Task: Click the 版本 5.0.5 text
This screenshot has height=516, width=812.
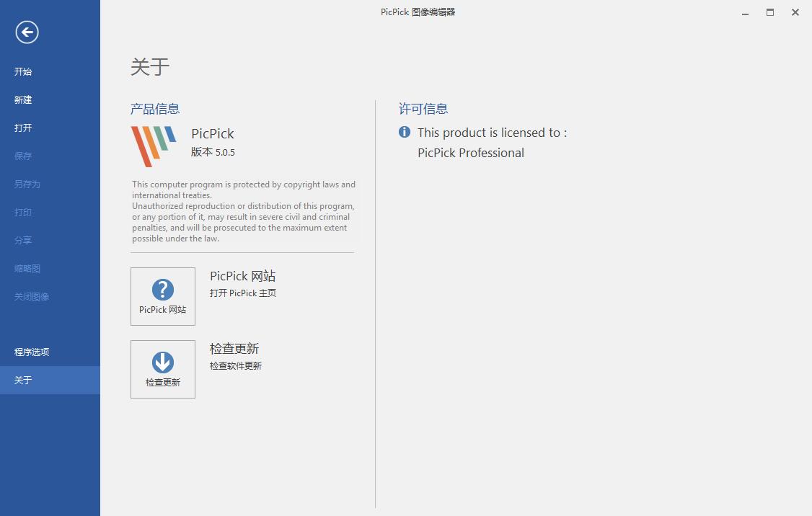Action: [213, 152]
